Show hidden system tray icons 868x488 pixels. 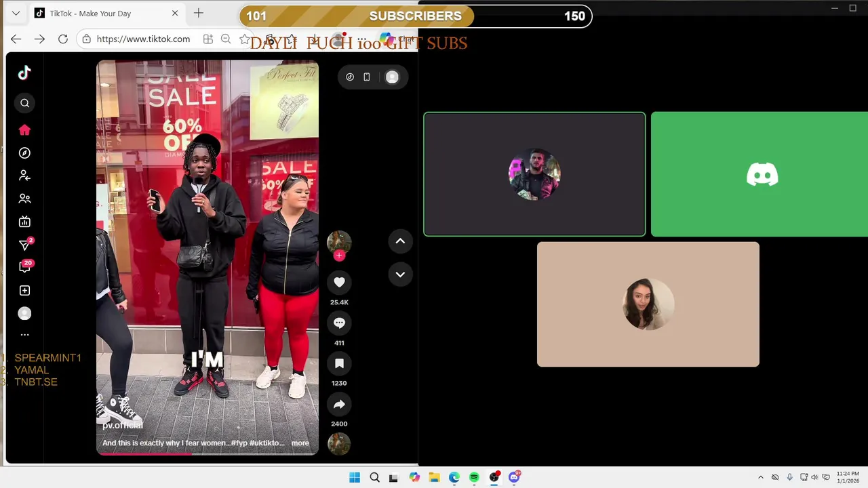coord(760,477)
